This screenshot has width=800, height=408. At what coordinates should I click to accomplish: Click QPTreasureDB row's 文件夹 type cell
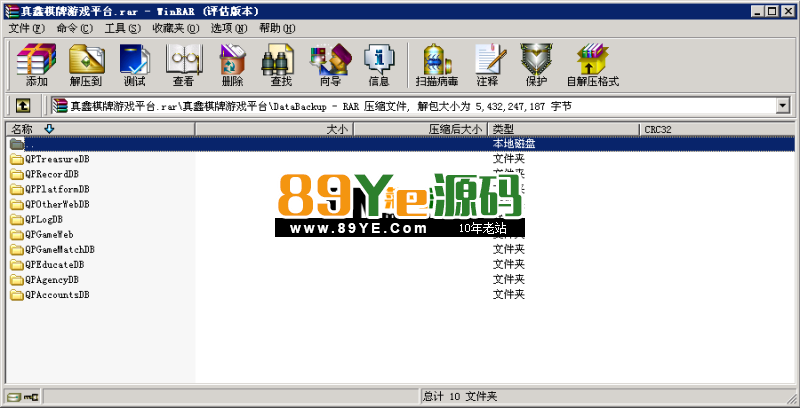(x=509, y=159)
